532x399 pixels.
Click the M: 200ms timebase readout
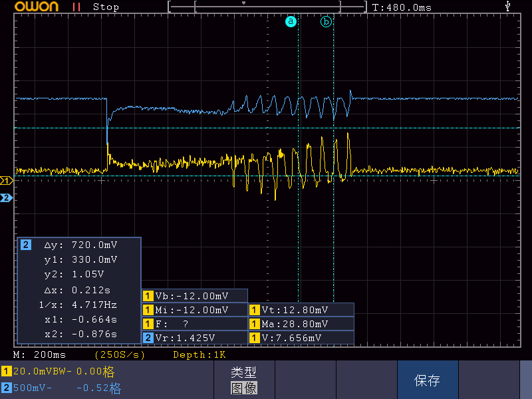39,355
